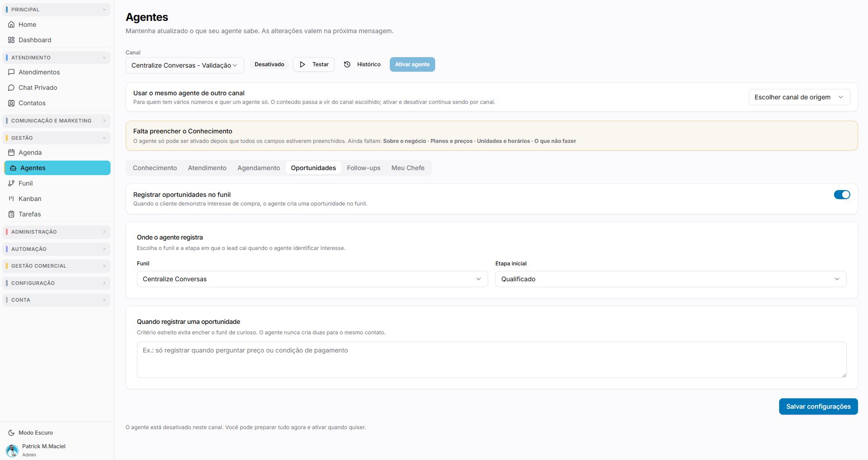Open Dashboard via its grid icon

tap(11, 40)
